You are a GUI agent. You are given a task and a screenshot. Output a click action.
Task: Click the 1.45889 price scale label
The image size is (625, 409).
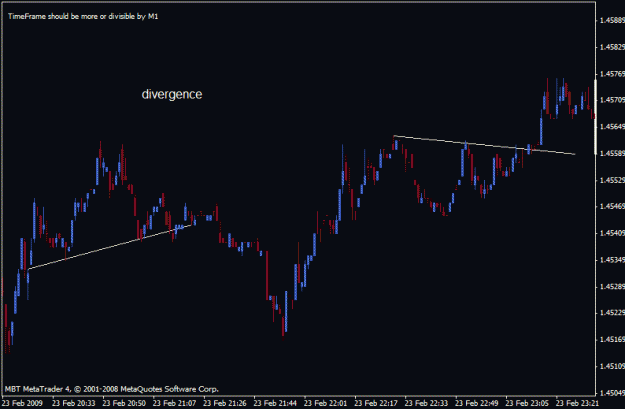(x=612, y=20)
